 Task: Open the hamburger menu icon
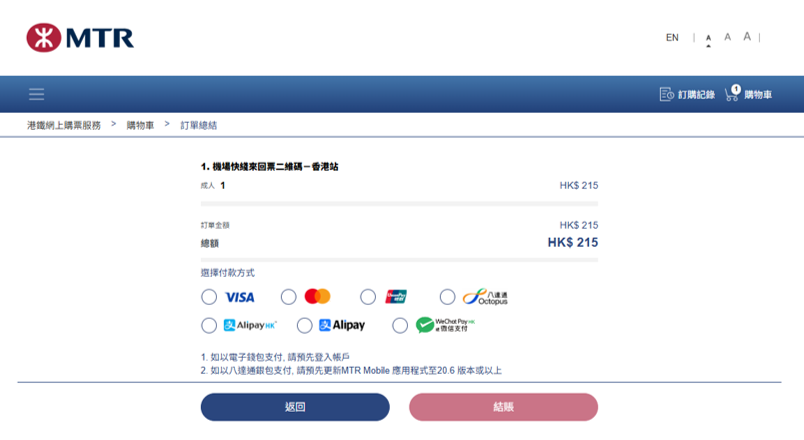[x=36, y=94]
